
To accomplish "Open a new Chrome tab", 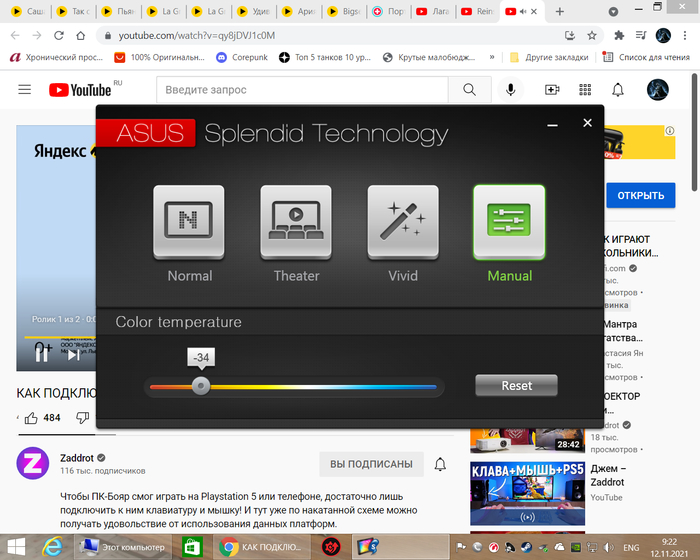I will click(x=559, y=12).
